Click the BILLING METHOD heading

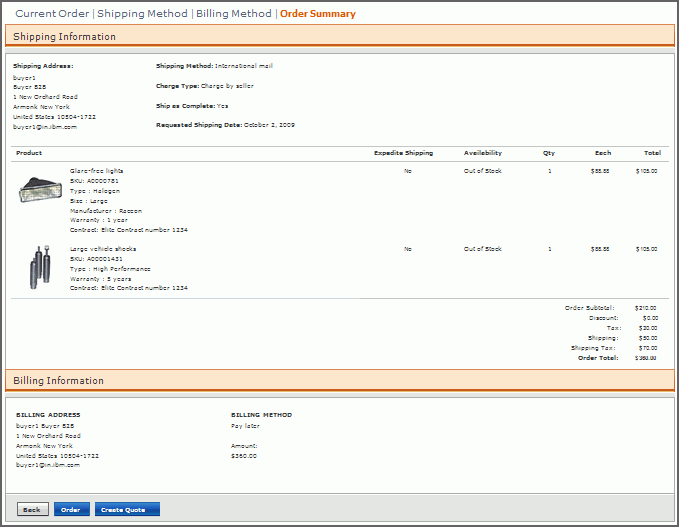click(262, 414)
